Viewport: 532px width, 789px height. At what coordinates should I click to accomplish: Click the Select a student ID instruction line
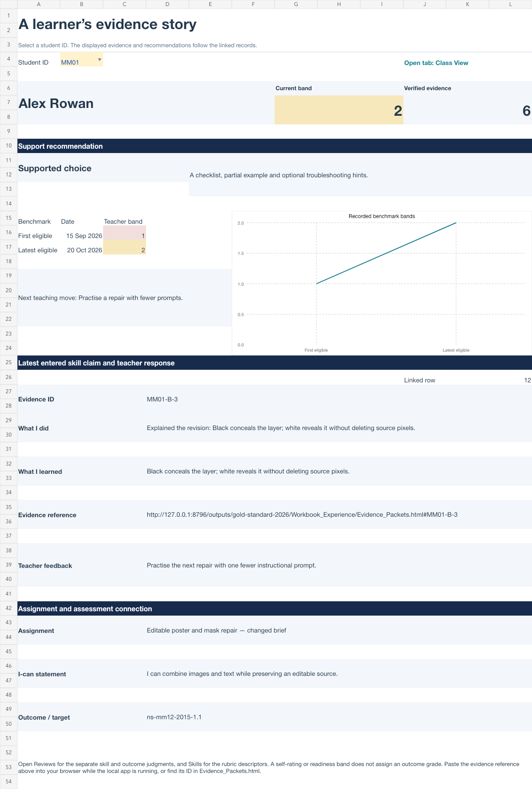click(x=137, y=45)
